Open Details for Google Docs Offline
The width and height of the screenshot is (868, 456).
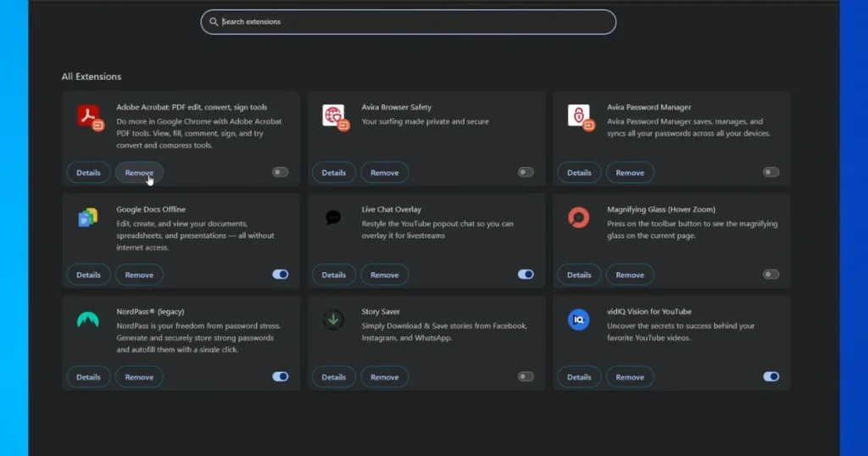(88, 275)
